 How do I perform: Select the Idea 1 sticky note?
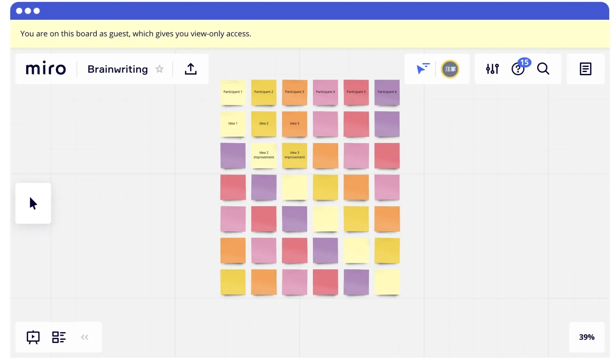pyautogui.click(x=233, y=124)
